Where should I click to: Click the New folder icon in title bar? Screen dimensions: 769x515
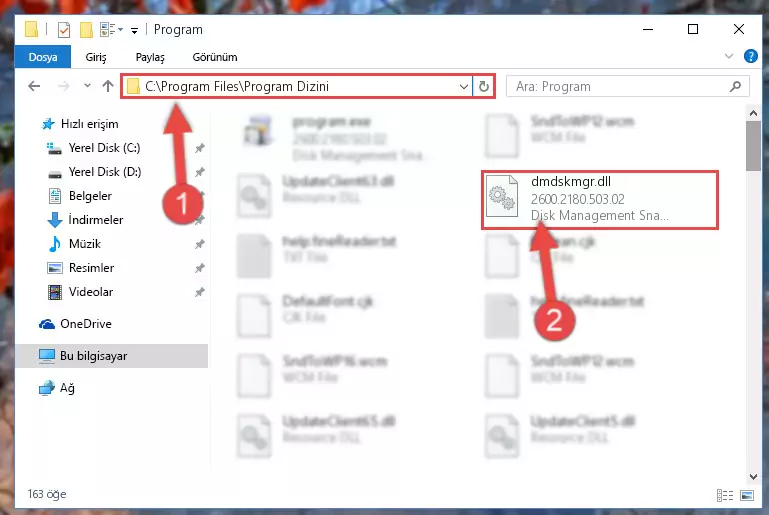coord(86,30)
